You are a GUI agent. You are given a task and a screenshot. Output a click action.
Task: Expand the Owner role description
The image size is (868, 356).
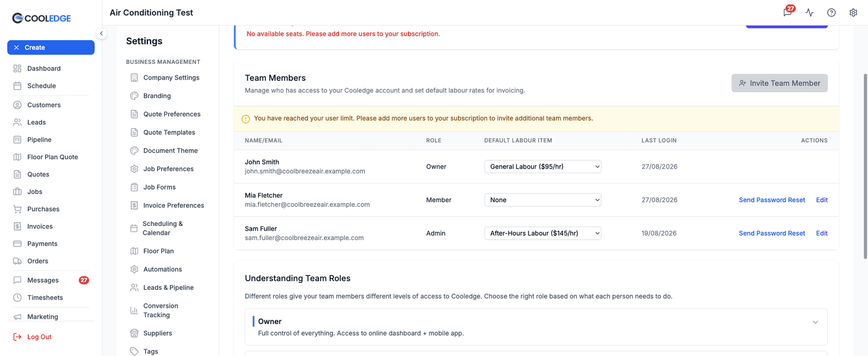click(x=815, y=322)
